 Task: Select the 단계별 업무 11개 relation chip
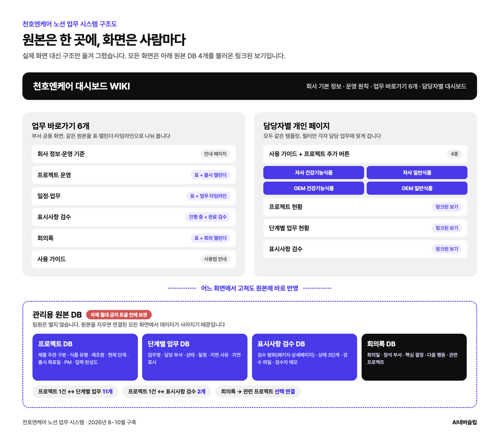pos(75,391)
